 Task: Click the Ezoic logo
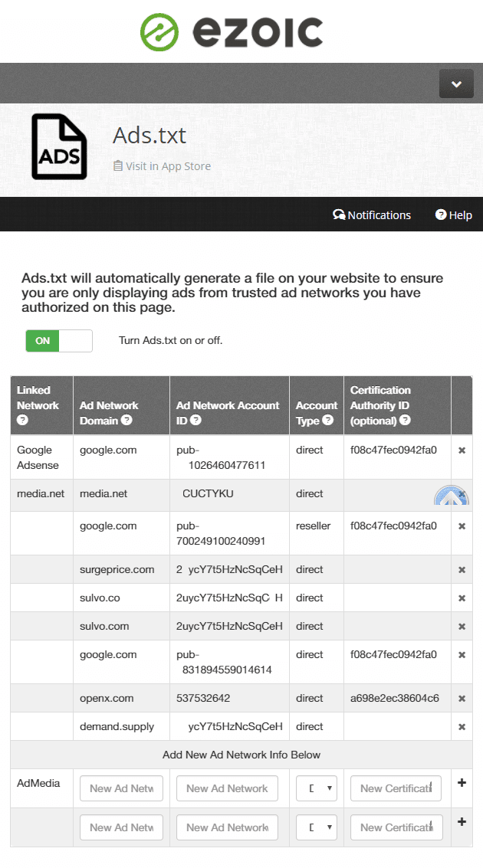tap(232, 31)
